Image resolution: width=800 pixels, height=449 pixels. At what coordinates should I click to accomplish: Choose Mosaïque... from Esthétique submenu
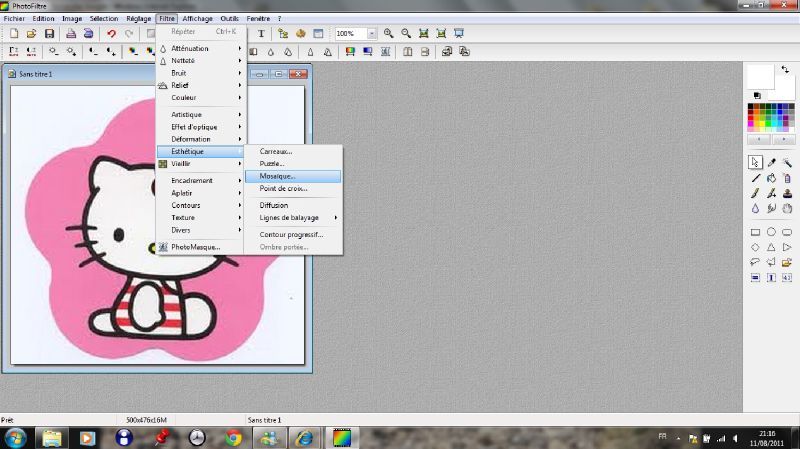coord(293,177)
